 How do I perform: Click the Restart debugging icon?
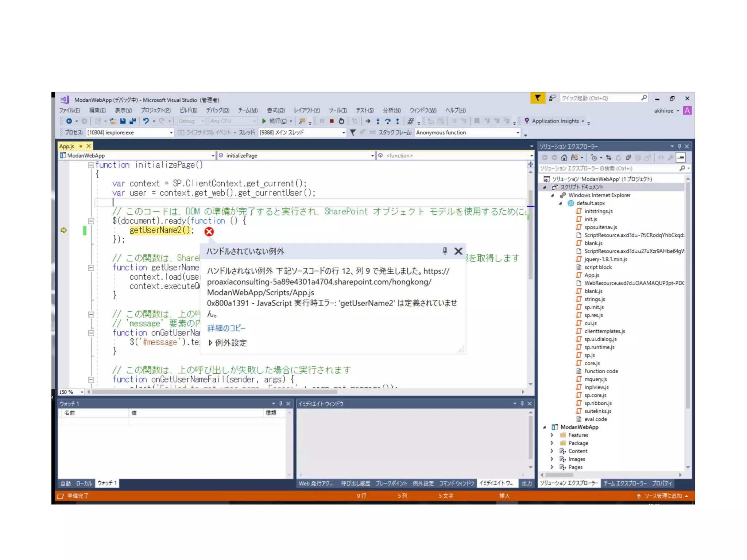pyautogui.click(x=341, y=121)
